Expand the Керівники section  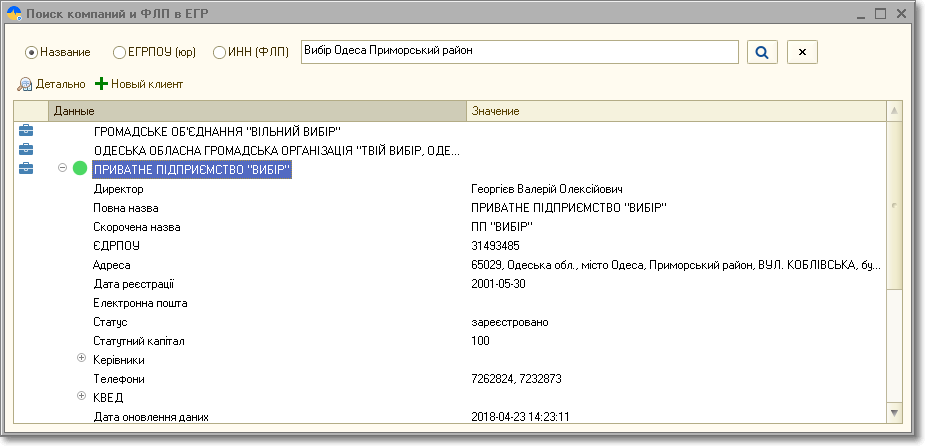point(82,359)
